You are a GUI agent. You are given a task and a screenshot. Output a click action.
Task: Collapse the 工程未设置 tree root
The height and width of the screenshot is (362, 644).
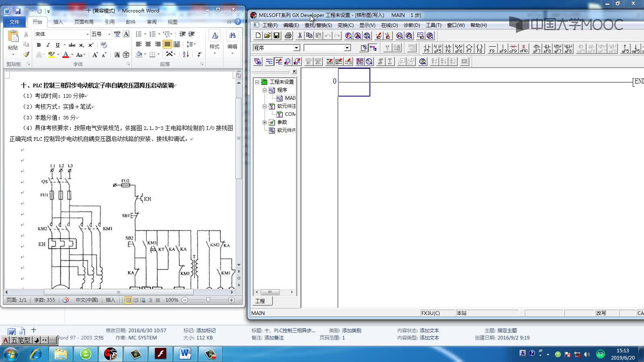click(x=257, y=82)
